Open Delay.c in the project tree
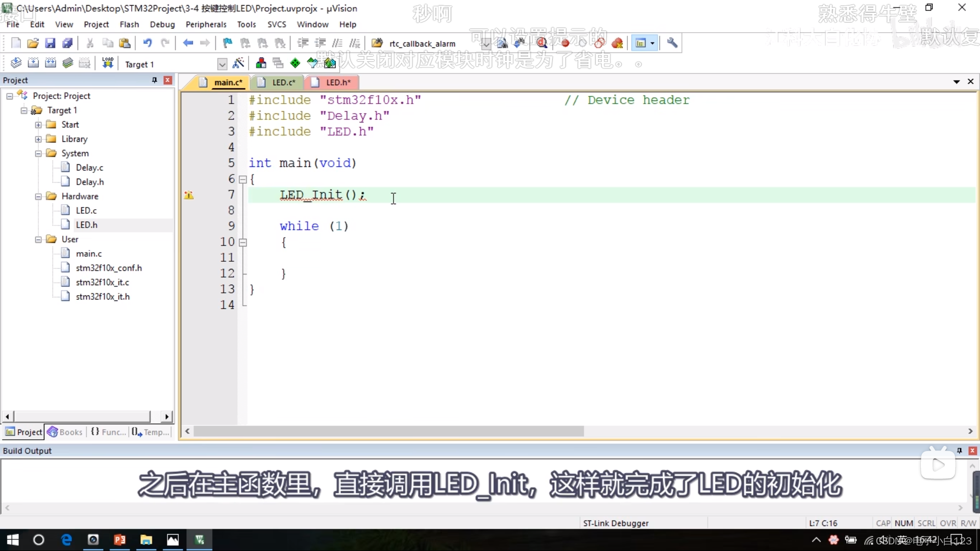 click(89, 167)
